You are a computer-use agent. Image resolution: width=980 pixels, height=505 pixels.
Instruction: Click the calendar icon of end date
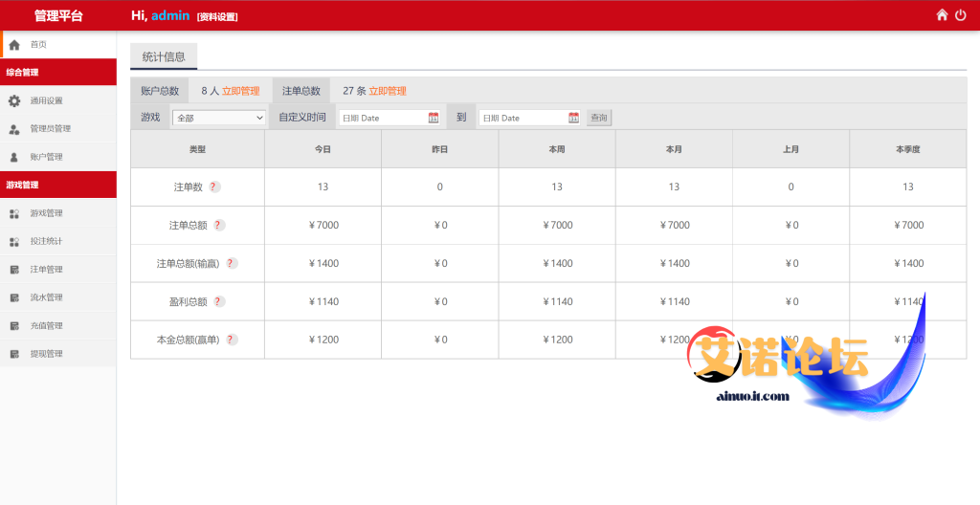(x=573, y=118)
